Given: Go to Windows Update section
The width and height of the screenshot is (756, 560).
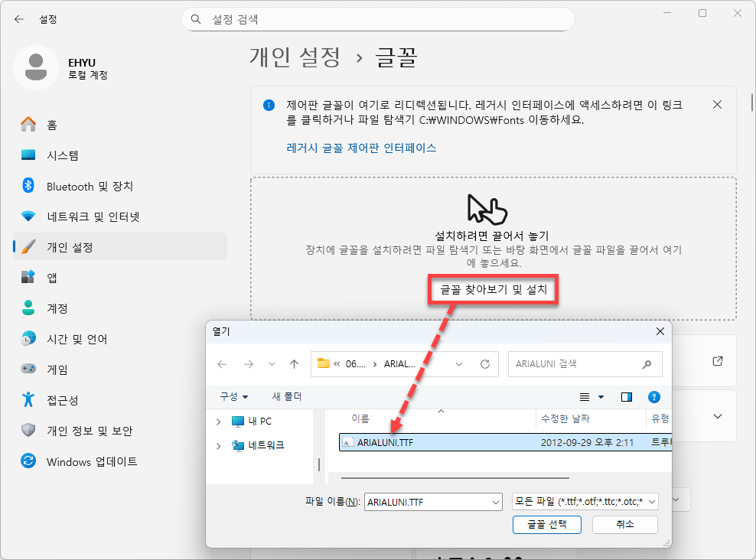Looking at the screenshot, I should (x=92, y=461).
